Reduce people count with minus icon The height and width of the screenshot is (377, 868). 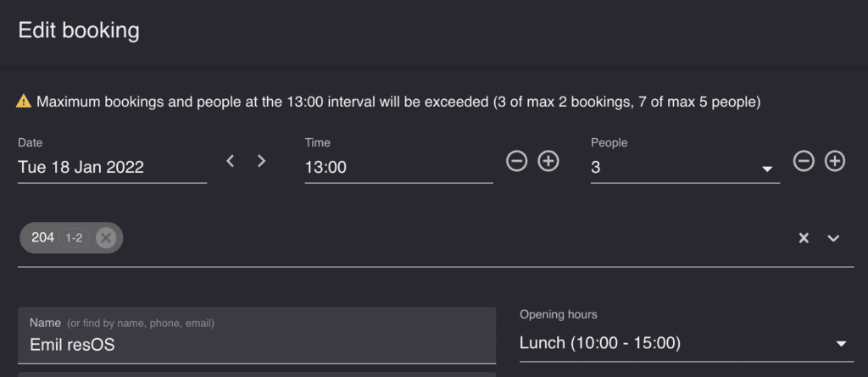point(804,161)
